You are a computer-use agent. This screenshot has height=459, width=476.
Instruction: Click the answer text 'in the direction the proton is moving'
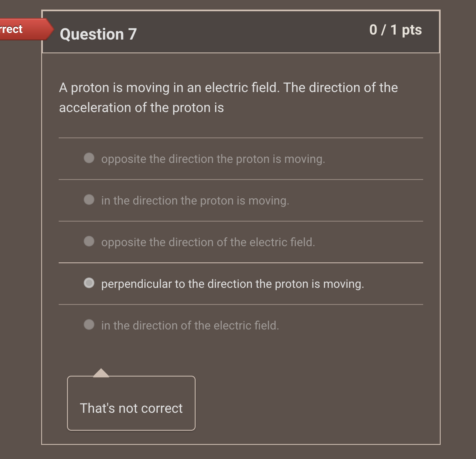pyautogui.click(x=196, y=201)
